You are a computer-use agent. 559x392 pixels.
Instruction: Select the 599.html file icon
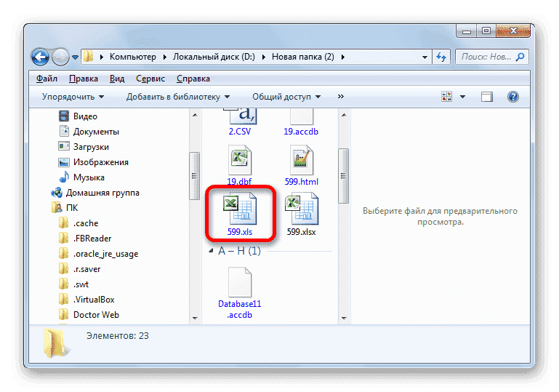[301, 160]
